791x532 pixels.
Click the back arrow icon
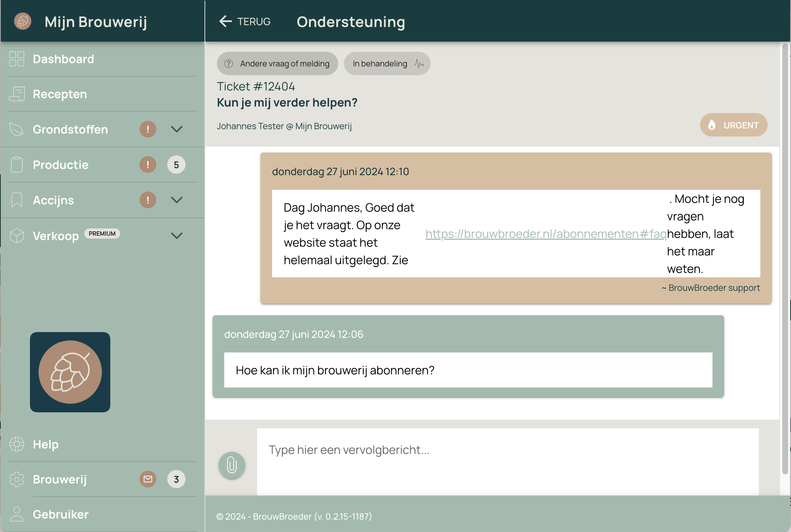225,21
